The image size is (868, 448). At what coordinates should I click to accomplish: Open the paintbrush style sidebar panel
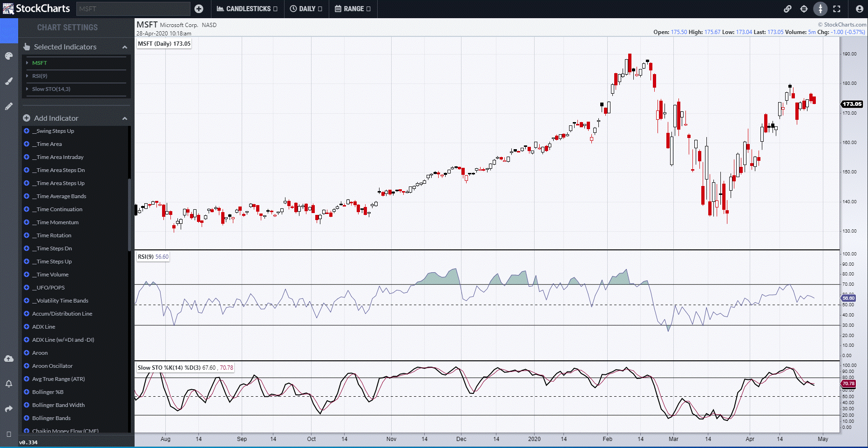click(x=9, y=81)
